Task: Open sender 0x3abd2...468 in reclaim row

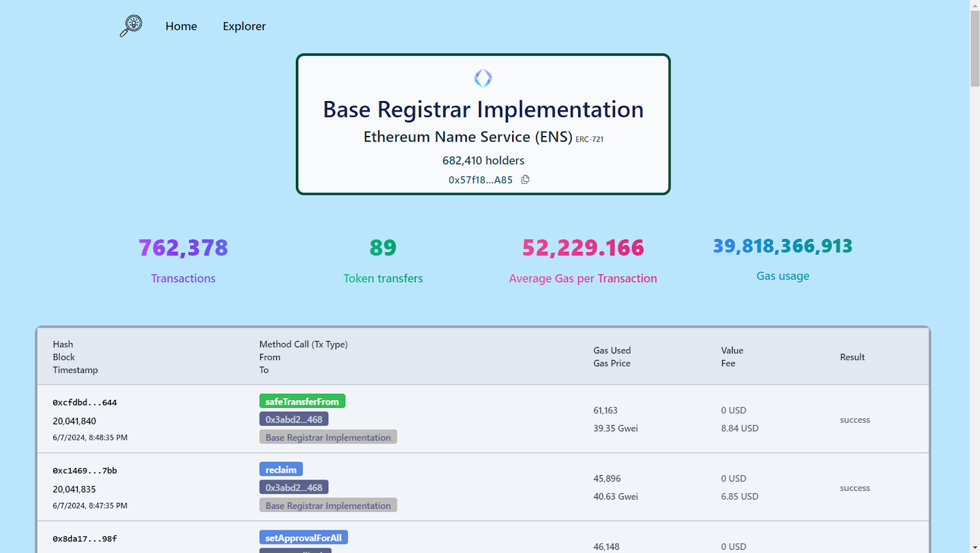Action: (x=294, y=487)
